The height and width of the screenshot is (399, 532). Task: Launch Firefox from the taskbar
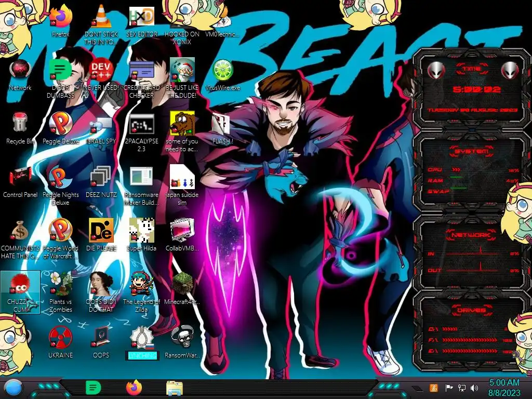pos(134,388)
